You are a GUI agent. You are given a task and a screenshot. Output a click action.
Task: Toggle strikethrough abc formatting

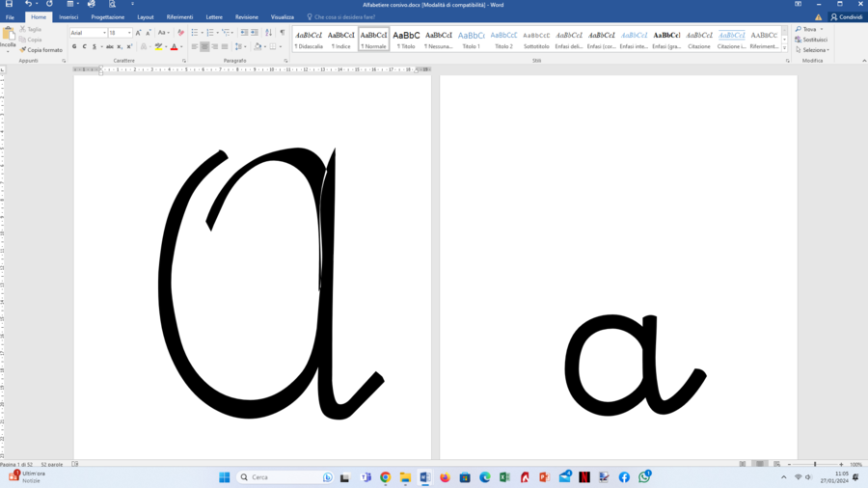point(110,46)
